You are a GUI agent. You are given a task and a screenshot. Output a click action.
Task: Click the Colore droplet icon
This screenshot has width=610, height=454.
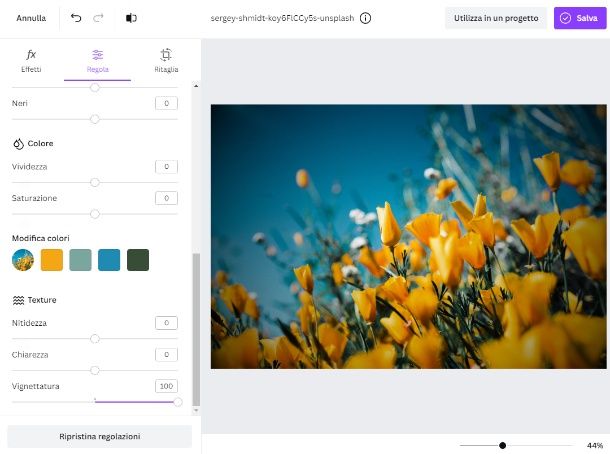coord(18,144)
